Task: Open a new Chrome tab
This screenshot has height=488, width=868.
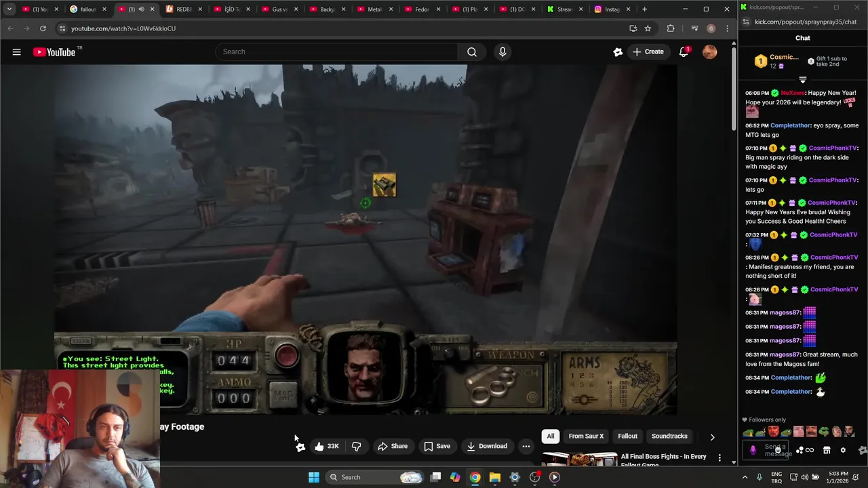Action: point(644,9)
